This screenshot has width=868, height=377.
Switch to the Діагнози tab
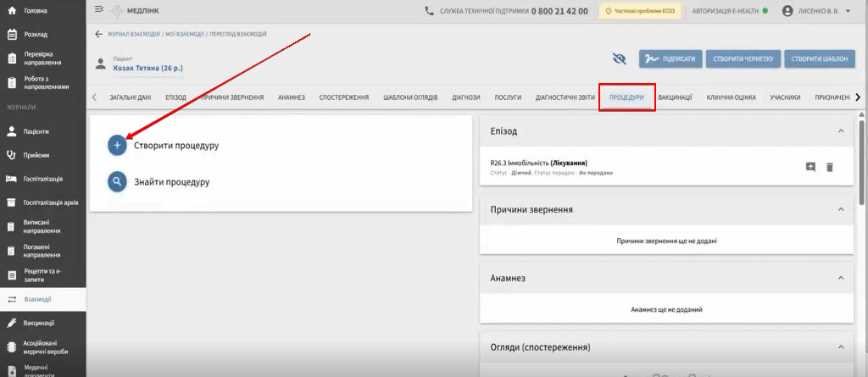click(465, 97)
